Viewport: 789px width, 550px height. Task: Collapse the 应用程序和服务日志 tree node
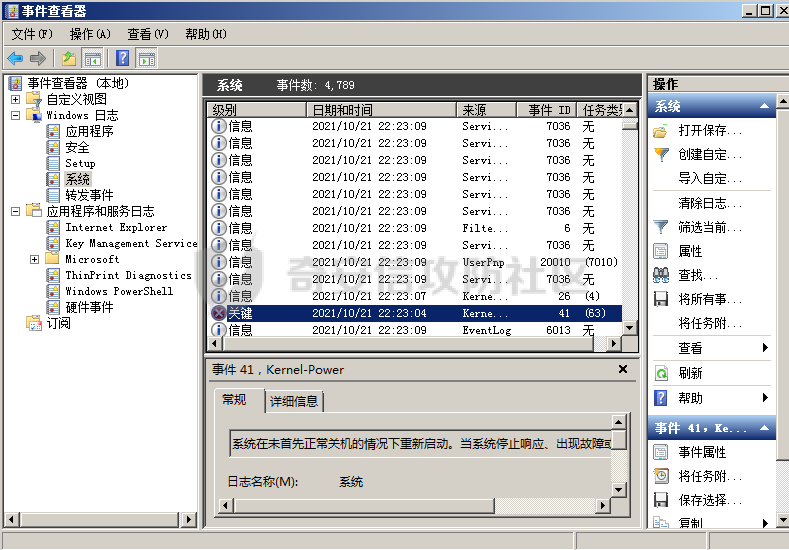16,211
